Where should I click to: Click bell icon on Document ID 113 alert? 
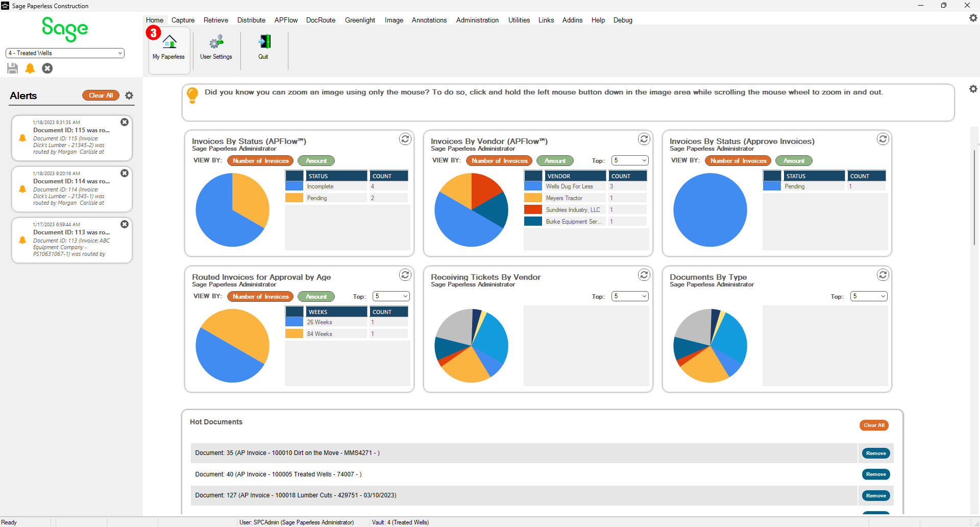click(x=22, y=240)
